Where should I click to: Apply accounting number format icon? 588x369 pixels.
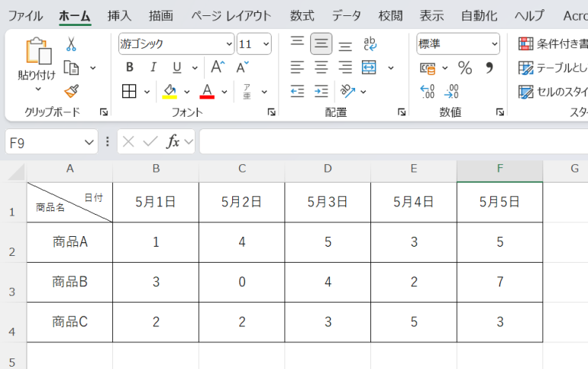pos(428,68)
